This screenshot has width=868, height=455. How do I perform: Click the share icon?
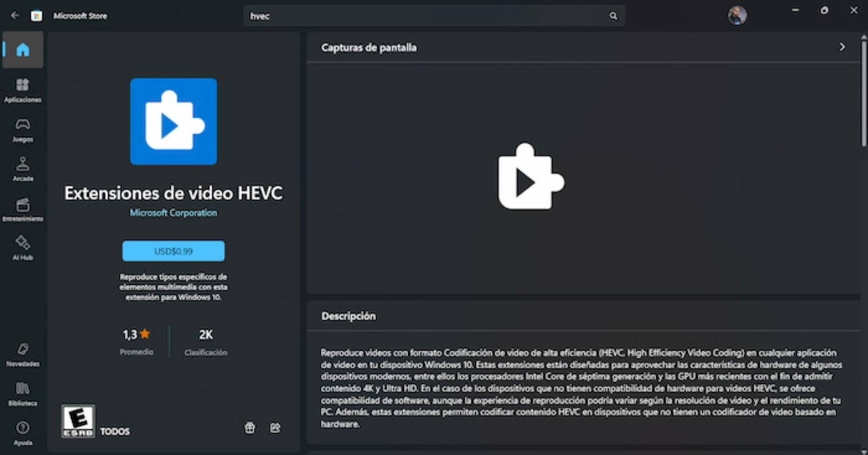(275, 428)
